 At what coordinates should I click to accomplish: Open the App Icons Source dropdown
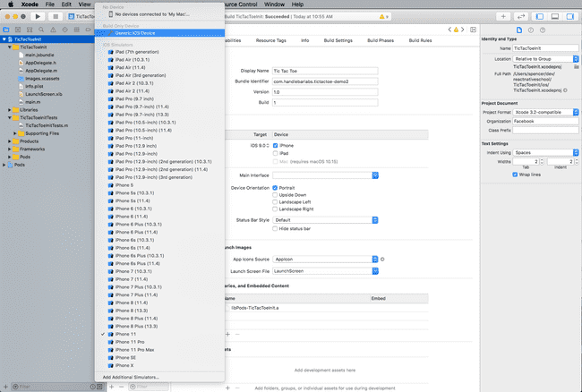[x=325, y=260]
